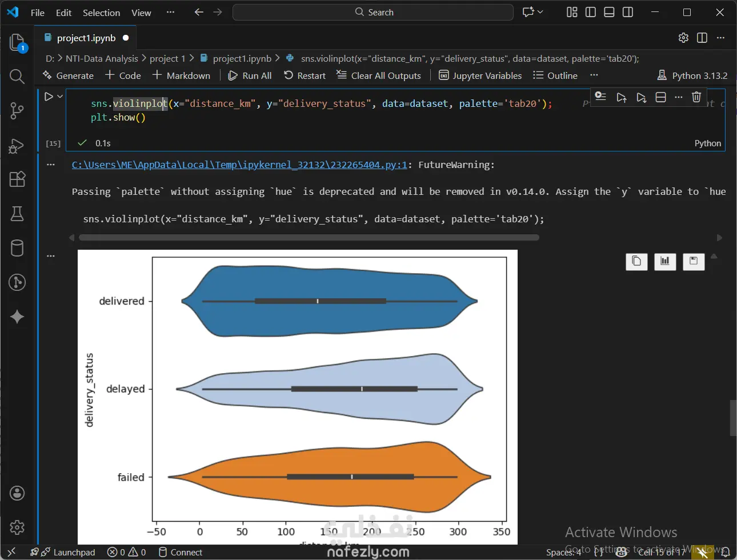Open the Testing flask view

click(17, 214)
